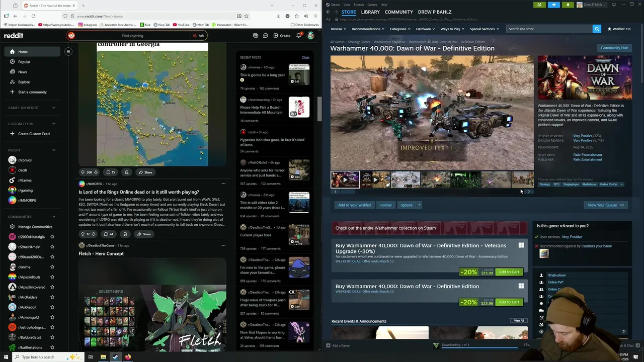Add game to your Steam wishlist
Viewport: 644px width, 362px height.
[x=354, y=205]
